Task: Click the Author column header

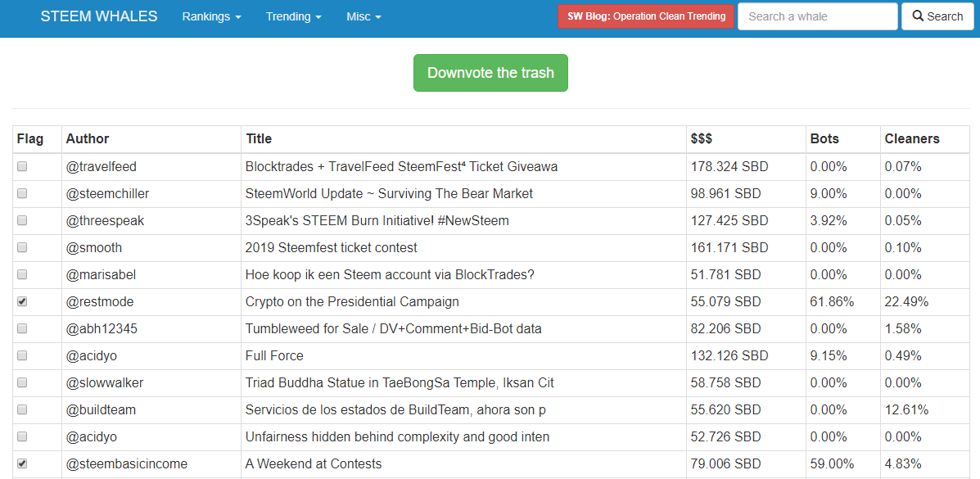Action: pyautogui.click(x=88, y=139)
